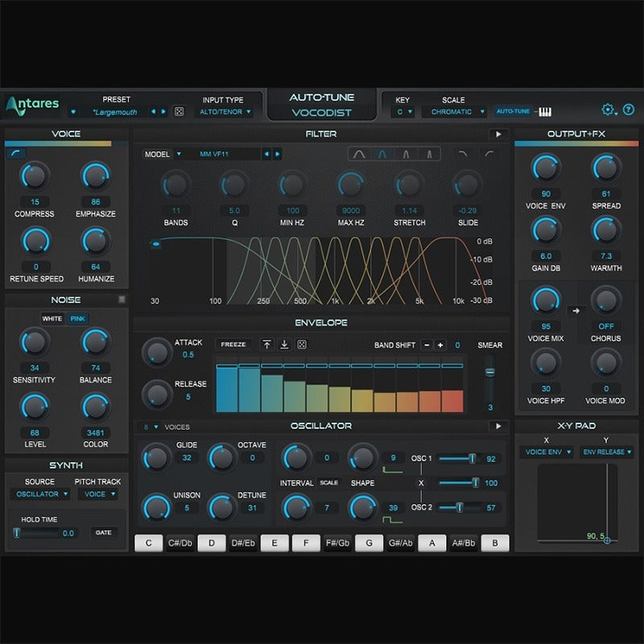Toggle the AUTO-TUNE button

tap(513, 111)
